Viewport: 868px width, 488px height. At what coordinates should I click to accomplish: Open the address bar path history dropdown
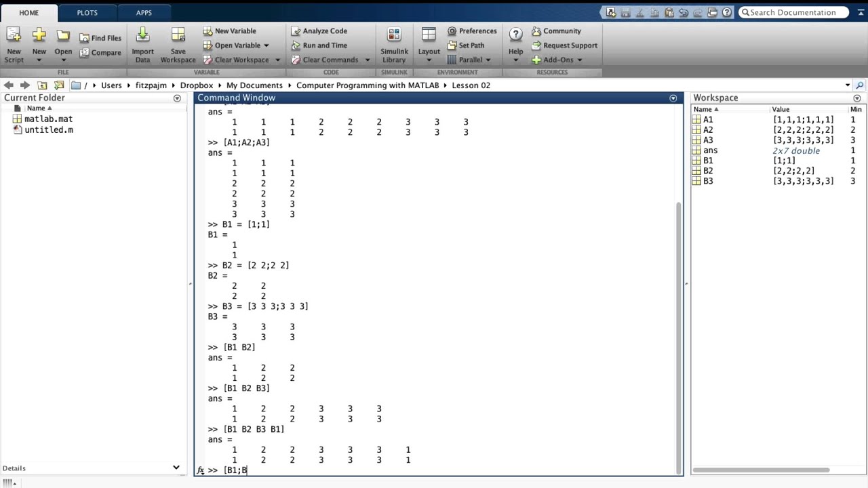[x=848, y=85]
